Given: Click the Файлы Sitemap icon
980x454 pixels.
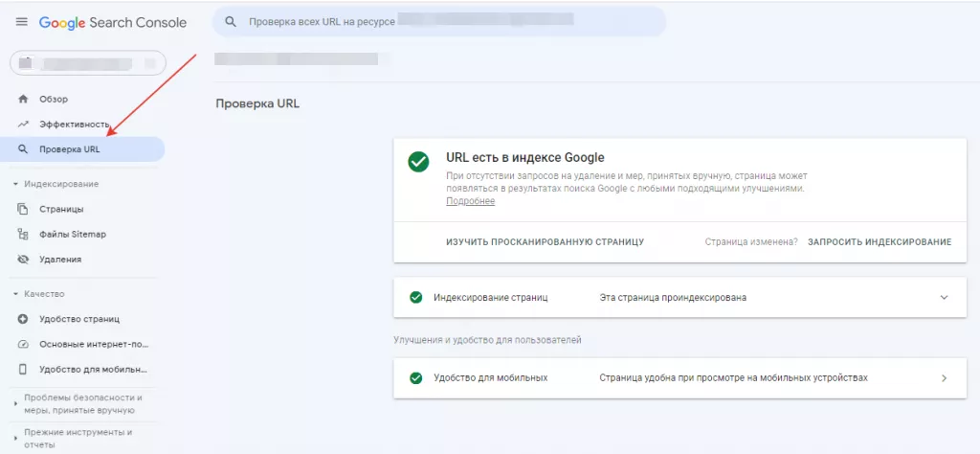Looking at the screenshot, I should (23, 234).
